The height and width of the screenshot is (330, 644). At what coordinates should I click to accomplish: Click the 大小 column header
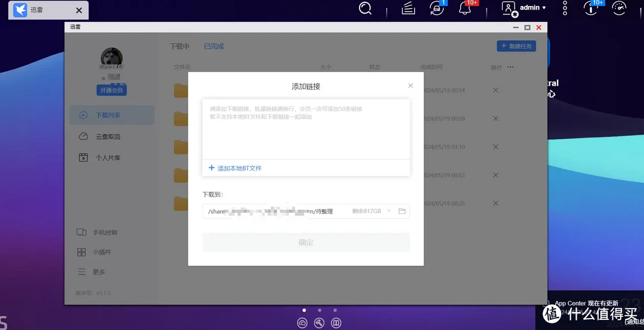(326, 67)
